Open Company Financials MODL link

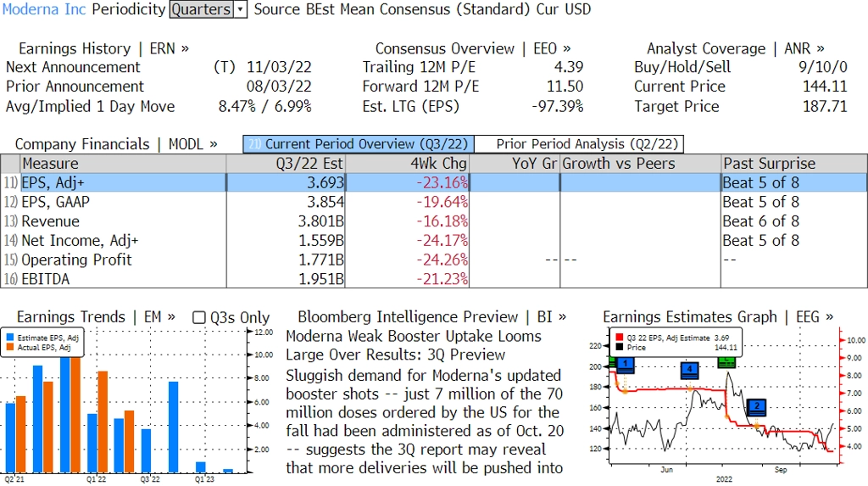pos(115,144)
